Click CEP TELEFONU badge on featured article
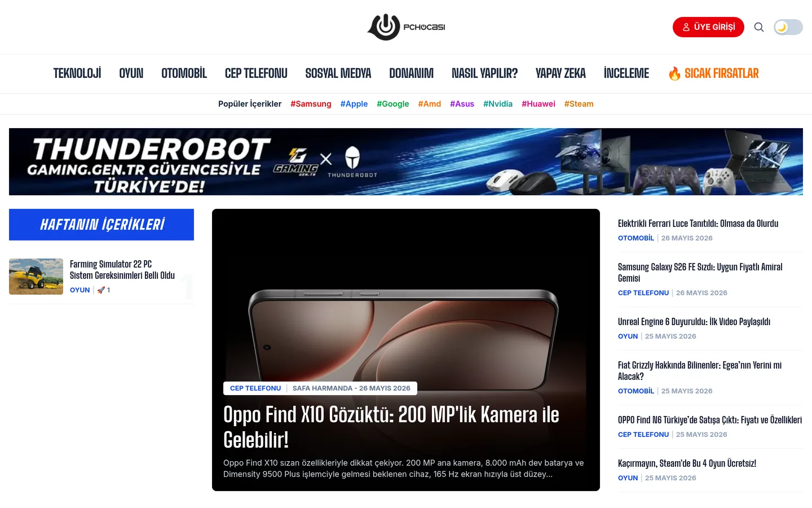Screen dimensions: 812x508 pyautogui.click(x=255, y=388)
